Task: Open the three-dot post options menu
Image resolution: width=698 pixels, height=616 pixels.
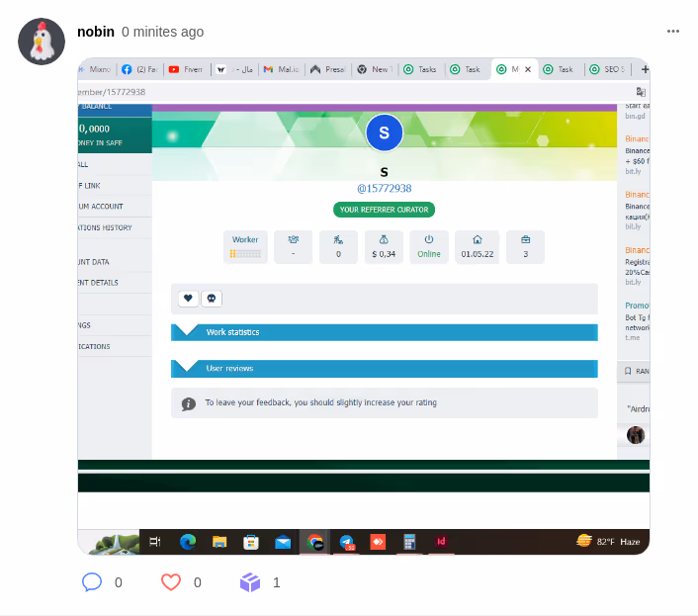Action: (673, 32)
